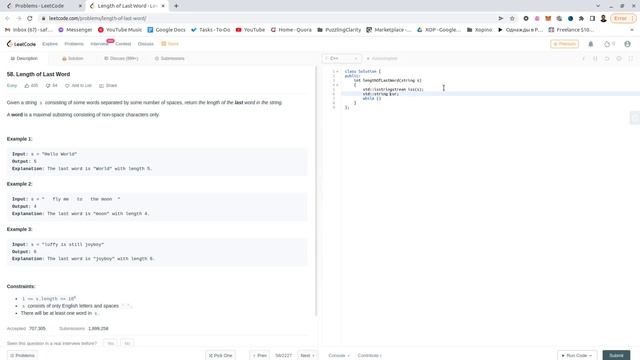The height and width of the screenshot is (360, 640).
Task: Click the Add to List heart icon
Action: point(67,86)
